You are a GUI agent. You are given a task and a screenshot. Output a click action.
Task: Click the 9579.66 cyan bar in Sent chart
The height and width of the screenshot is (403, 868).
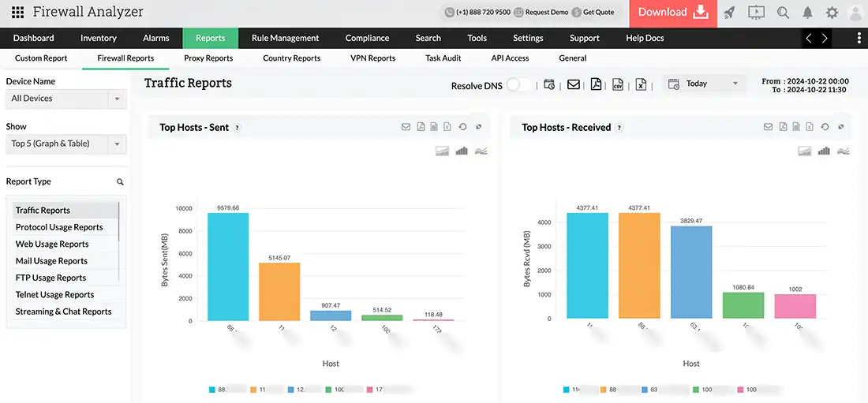click(228, 267)
